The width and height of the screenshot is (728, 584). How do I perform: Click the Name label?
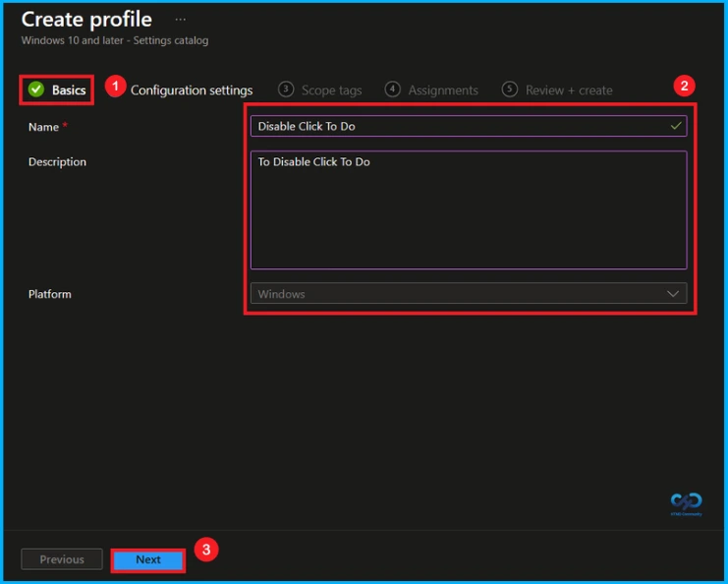tap(43, 127)
